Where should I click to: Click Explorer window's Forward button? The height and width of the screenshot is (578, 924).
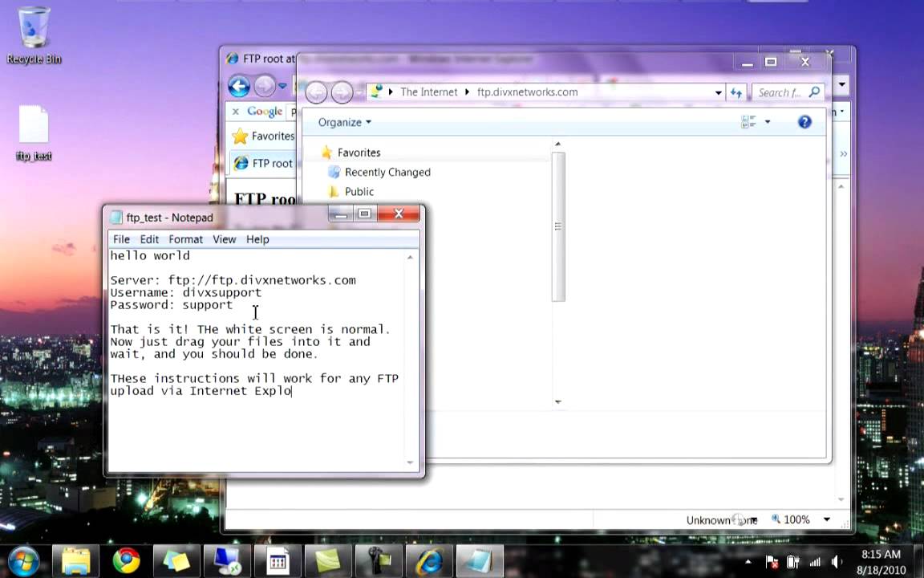click(342, 92)
